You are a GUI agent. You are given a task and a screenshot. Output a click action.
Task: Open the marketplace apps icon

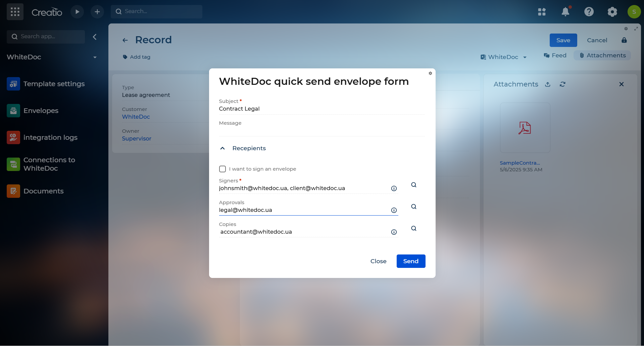542,12
